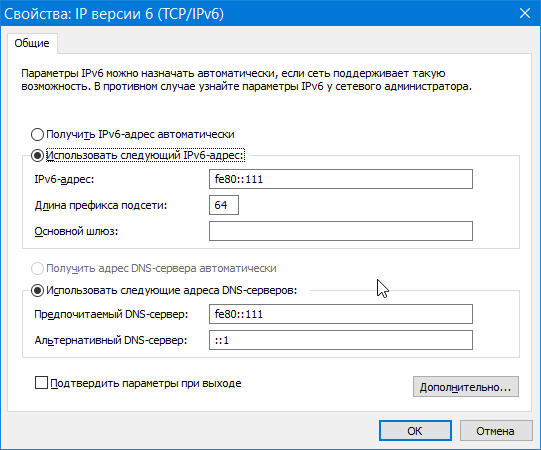Cancel changes with the Отмена button
Screen dimensions: 541x450
click(x=496, y=431)
